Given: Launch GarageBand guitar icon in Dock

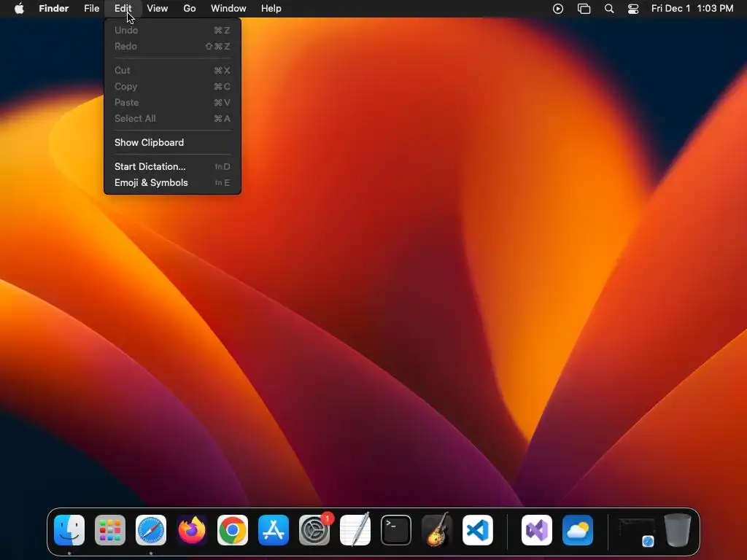Looking at the screenshot, I should tap(437, 530).
